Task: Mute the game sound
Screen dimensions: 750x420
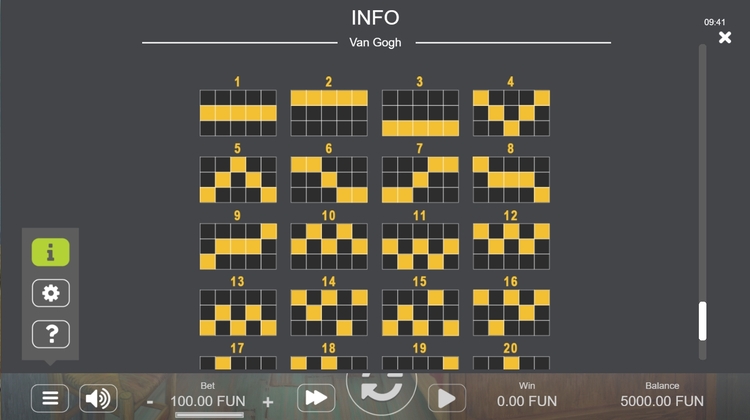Action: 98,398
